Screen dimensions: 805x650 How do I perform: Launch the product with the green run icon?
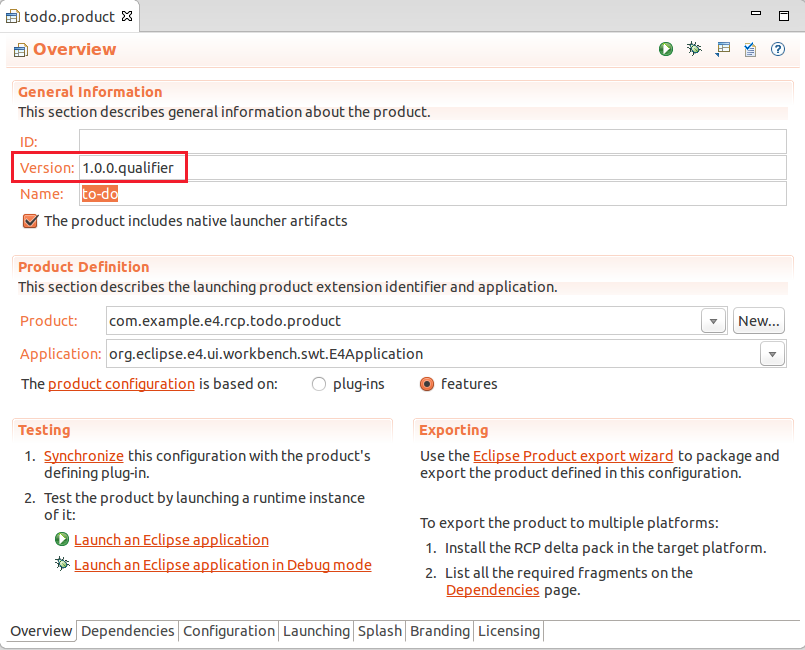tap(666, 49)
